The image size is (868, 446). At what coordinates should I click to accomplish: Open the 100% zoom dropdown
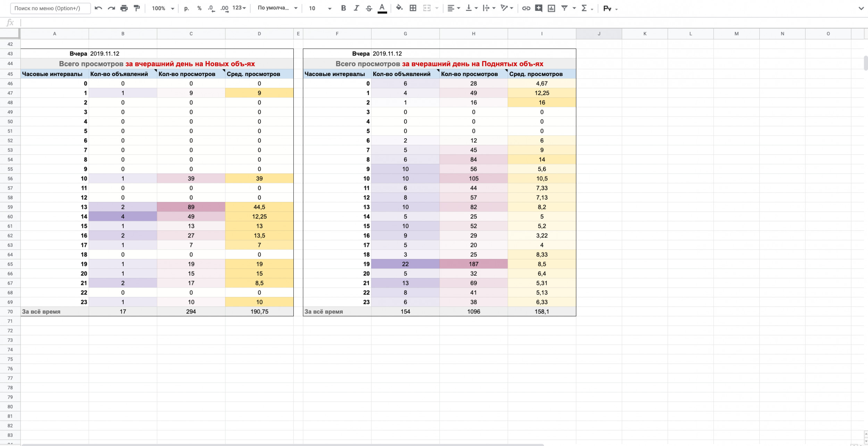pyautogui.click(x=163, y=8)
